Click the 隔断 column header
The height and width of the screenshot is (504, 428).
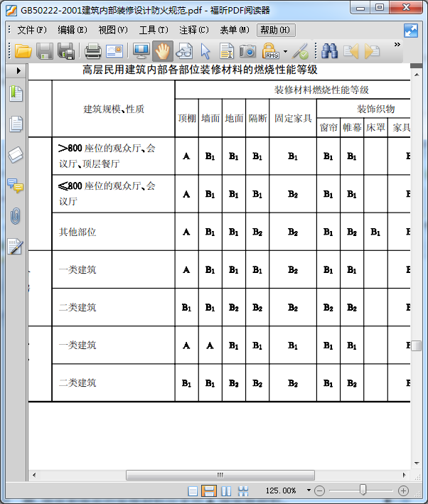257,118
